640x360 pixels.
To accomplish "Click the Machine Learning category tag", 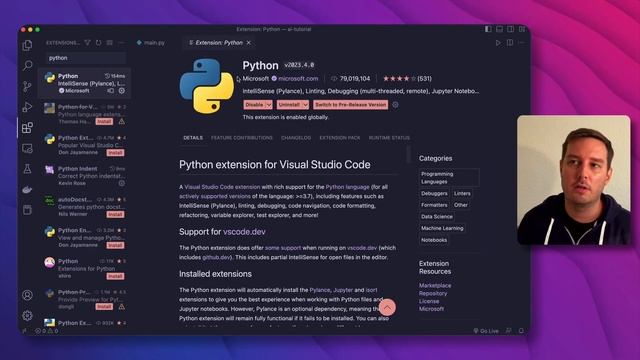I will (442, 228).
